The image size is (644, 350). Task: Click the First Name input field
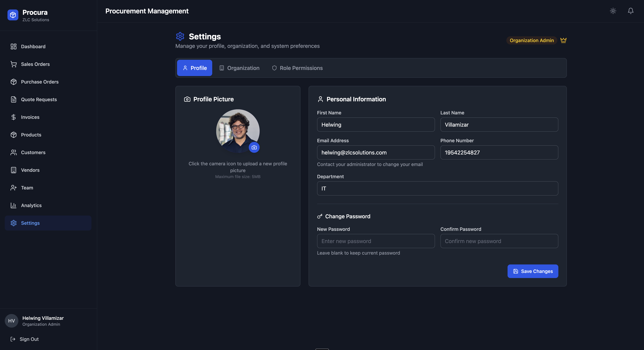pos(376,125)
